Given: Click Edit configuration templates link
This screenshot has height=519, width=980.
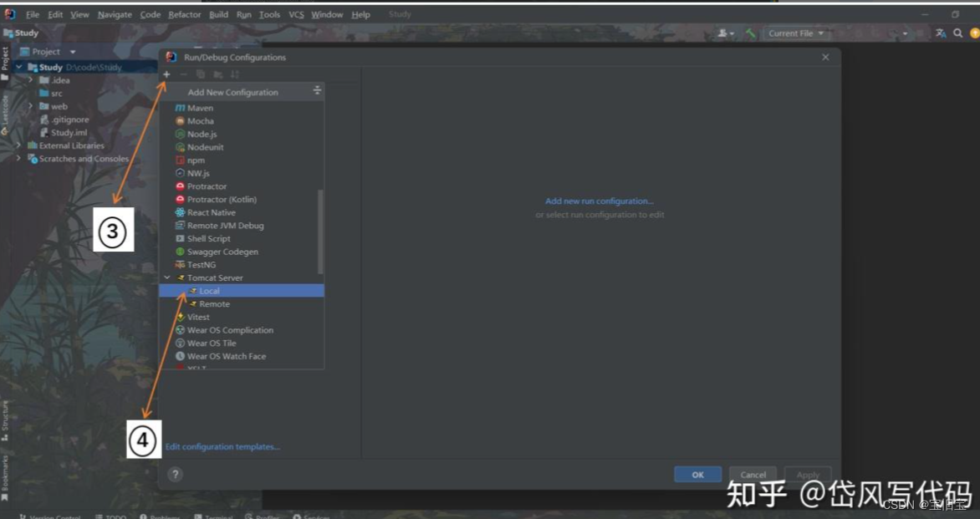Looking at the screenshot, I should (222, 446).
